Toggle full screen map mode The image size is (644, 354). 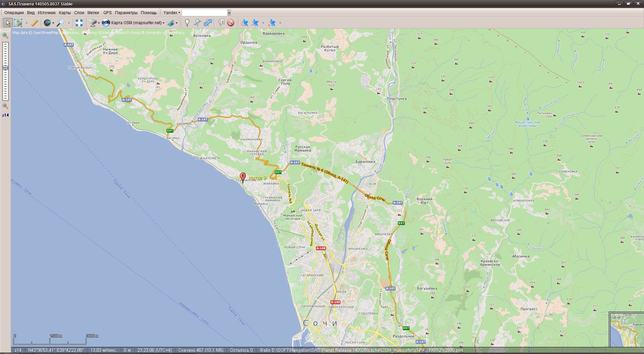tap(79, 23)
